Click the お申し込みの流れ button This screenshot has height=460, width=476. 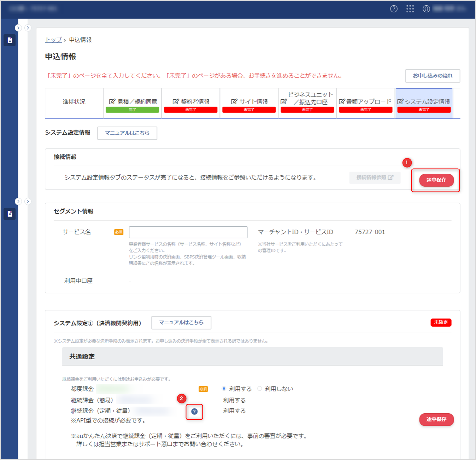click(x=433, y=76)
